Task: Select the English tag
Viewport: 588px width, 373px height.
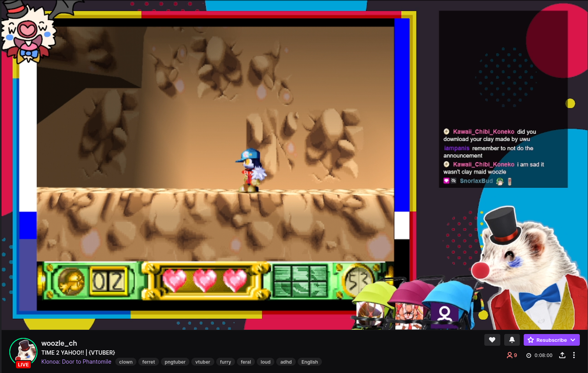Action: [x=310, y=362]
